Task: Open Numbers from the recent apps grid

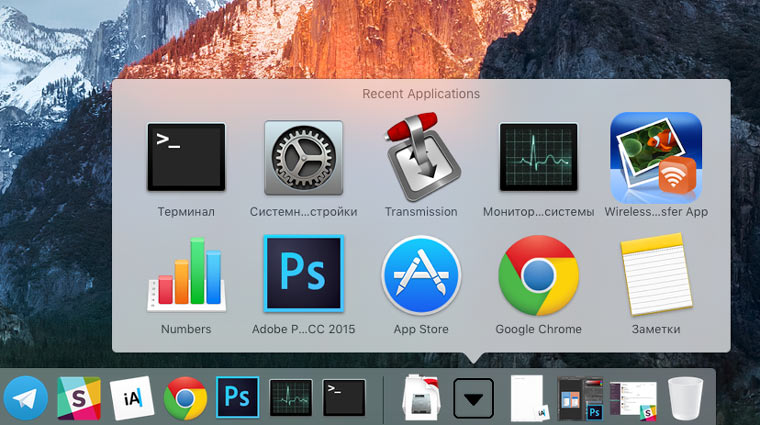Action: coord(186,275)
